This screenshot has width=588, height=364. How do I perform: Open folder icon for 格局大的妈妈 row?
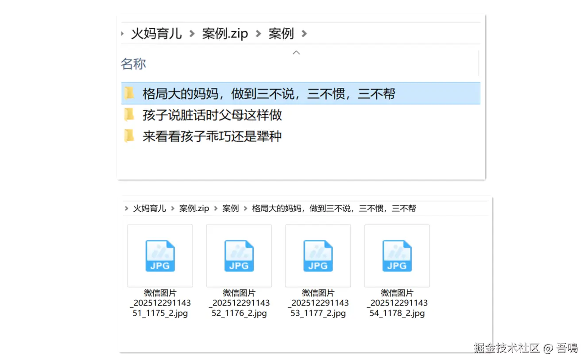pyautogui.click(x=129, y=93)
